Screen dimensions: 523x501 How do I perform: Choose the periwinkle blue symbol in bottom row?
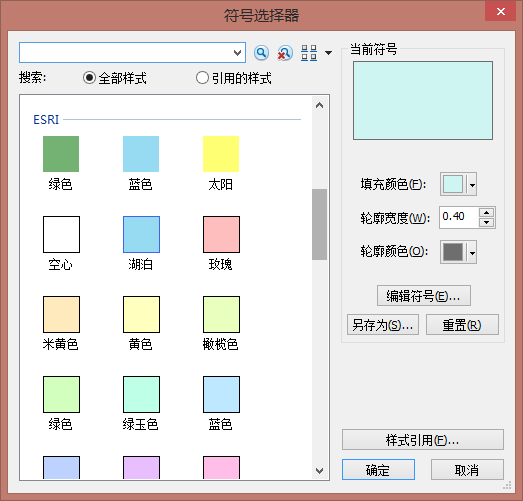(x=61, y=468)
